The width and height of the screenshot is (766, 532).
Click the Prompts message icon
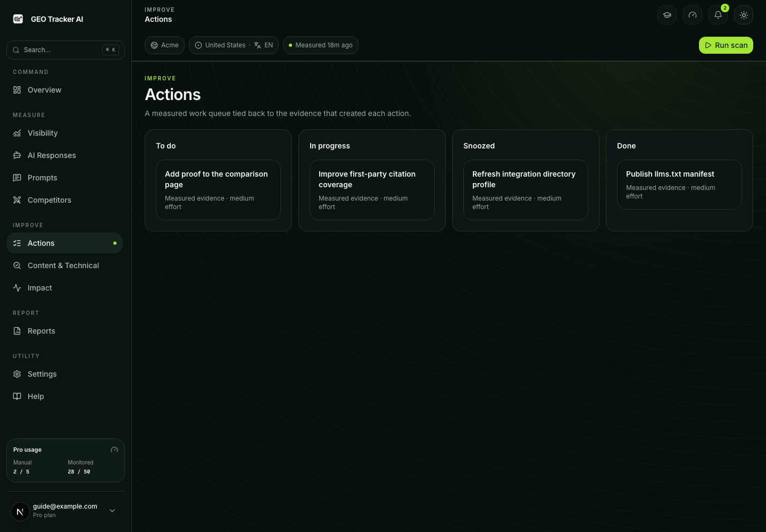point(17,178)
